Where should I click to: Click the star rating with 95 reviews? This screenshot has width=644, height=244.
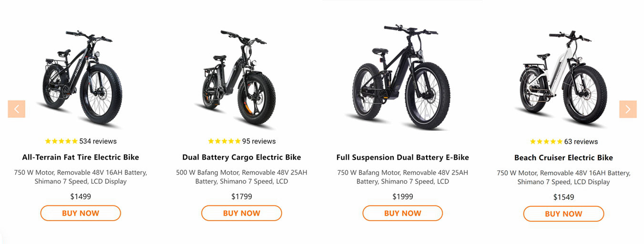[x=224, y=141]
